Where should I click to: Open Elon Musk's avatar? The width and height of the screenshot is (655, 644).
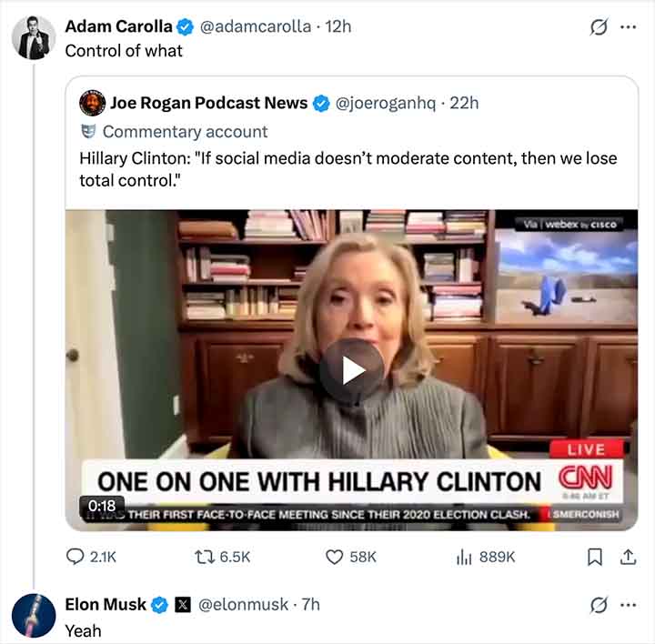pyautogui.click(x=34, y=615)
